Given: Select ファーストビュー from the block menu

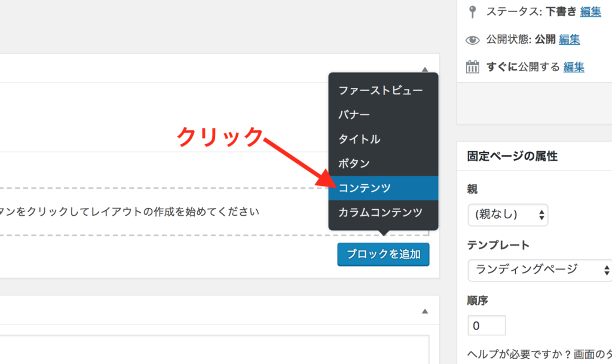Looking at the screenshot, I should (380, 90).
